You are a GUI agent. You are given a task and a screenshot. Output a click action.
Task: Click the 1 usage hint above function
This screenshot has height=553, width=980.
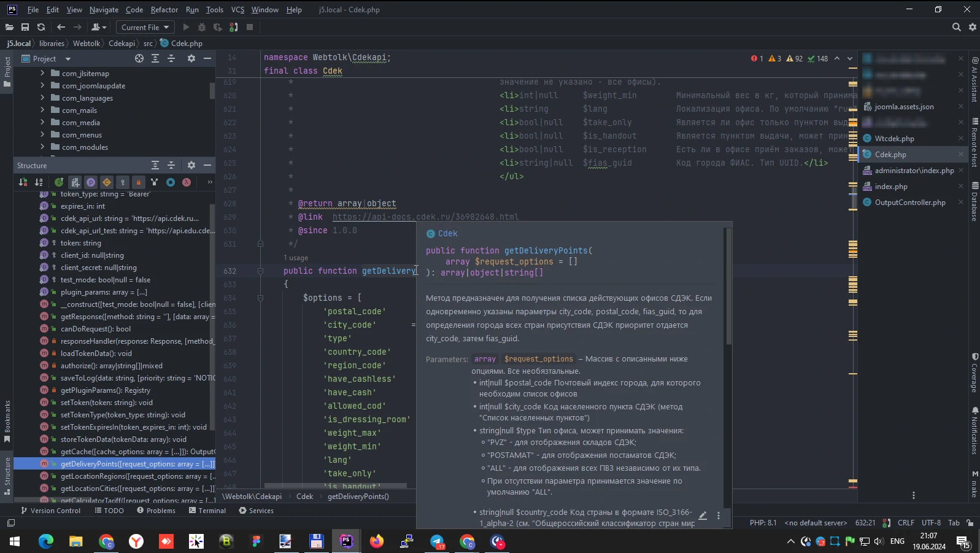click(296, 258)
